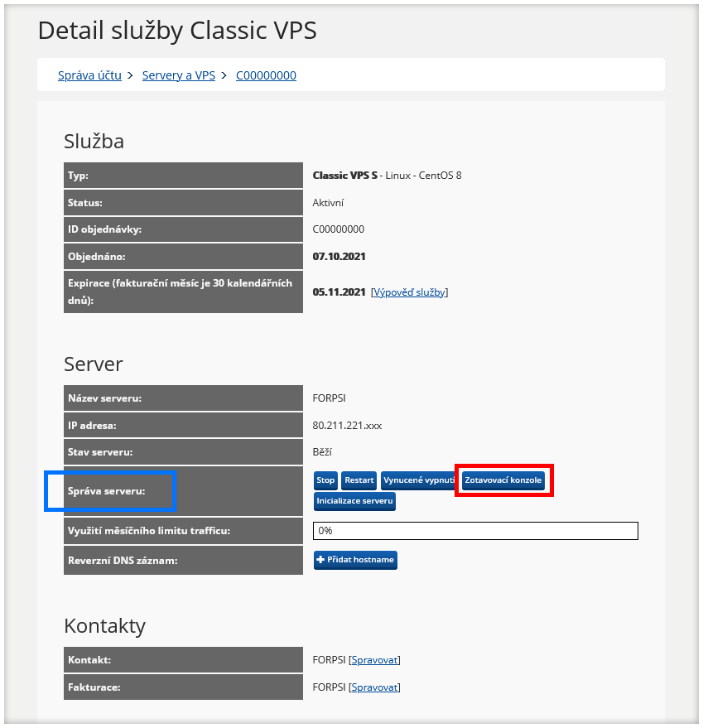Open C00000000 breadcrumb link
Viewport: 703px width, 728px height.
click(266, 75)
